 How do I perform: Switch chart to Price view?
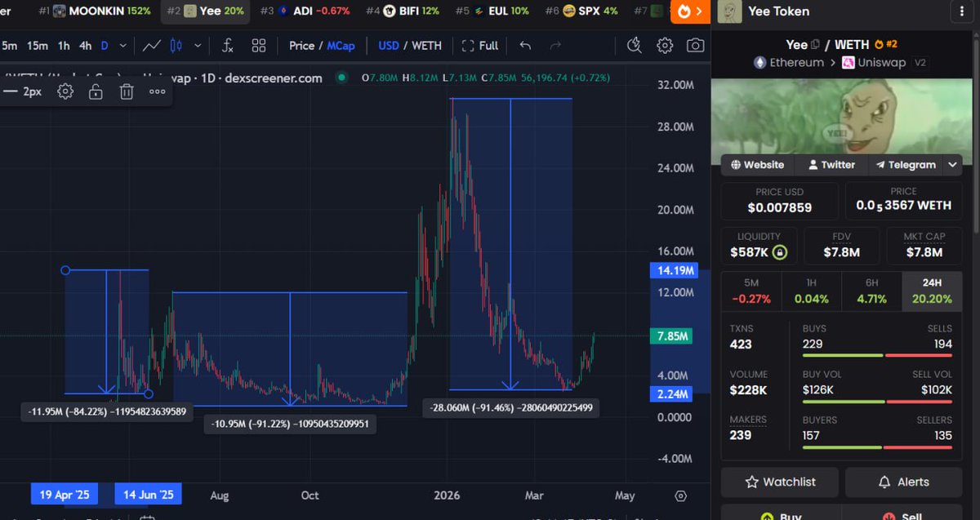301,46
